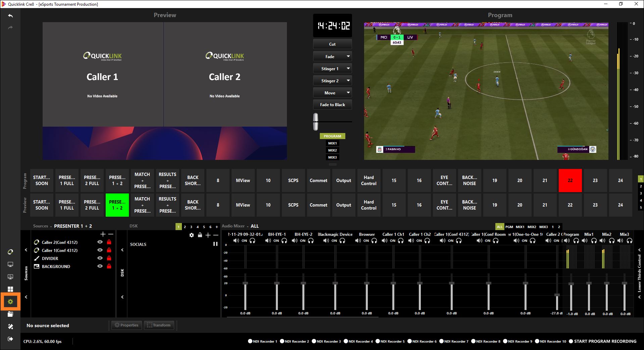Remove a DSK item with the minus icon
This screenshot has width=644, height=350.
coord(216,235)
